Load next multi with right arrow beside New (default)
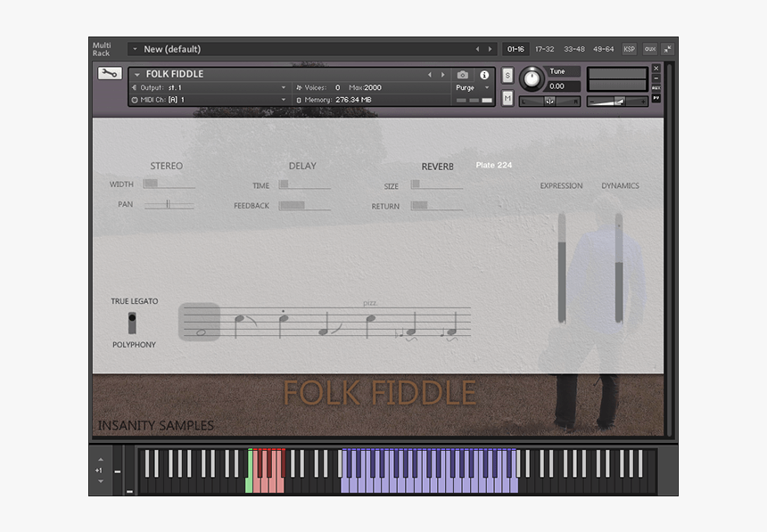 (490, 49)
